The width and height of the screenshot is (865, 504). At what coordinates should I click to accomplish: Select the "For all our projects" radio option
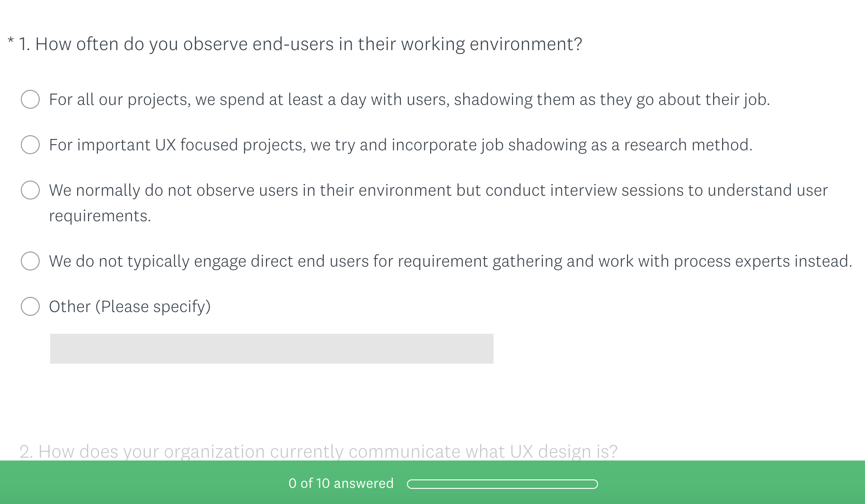pos(30,99)
